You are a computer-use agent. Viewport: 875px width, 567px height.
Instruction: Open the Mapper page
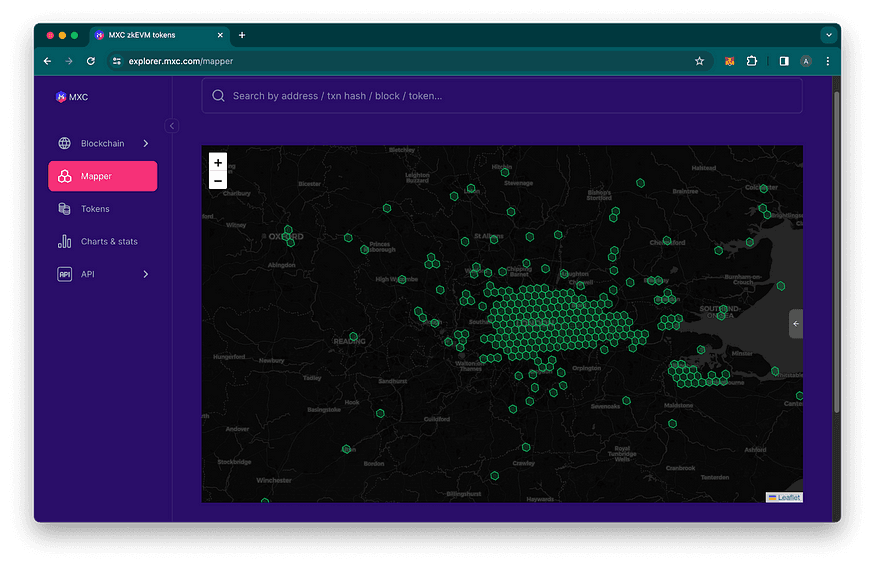pos(103,176)
